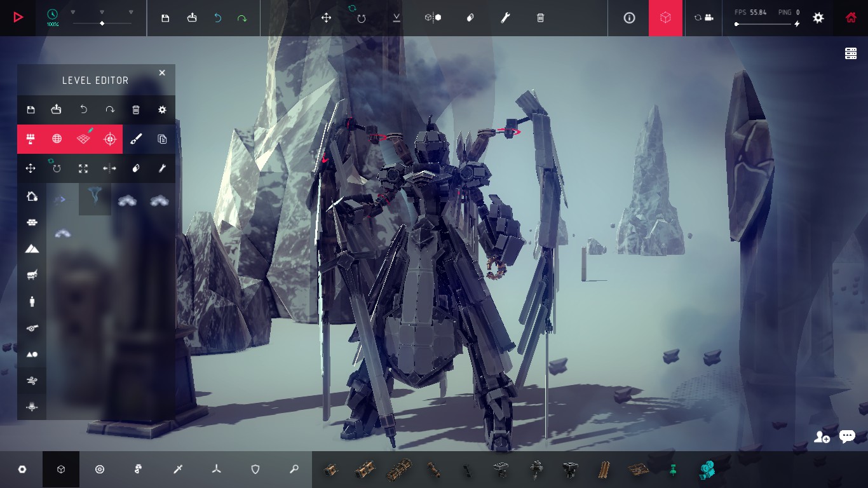868x488 pixels.
Task: Click the copy icon beside the brush tool
Action: tap(163, 139)
